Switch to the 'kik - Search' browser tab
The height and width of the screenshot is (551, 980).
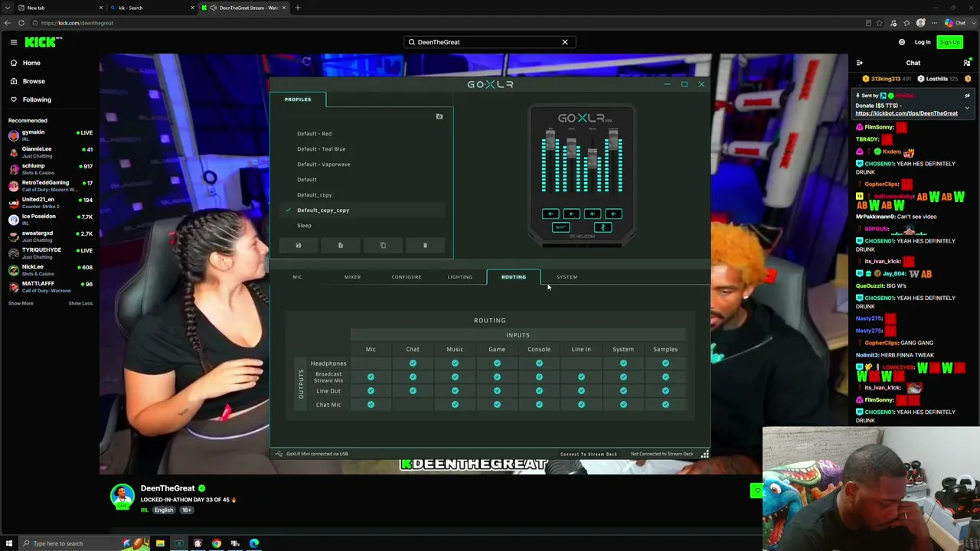click(x=150, y=8)
